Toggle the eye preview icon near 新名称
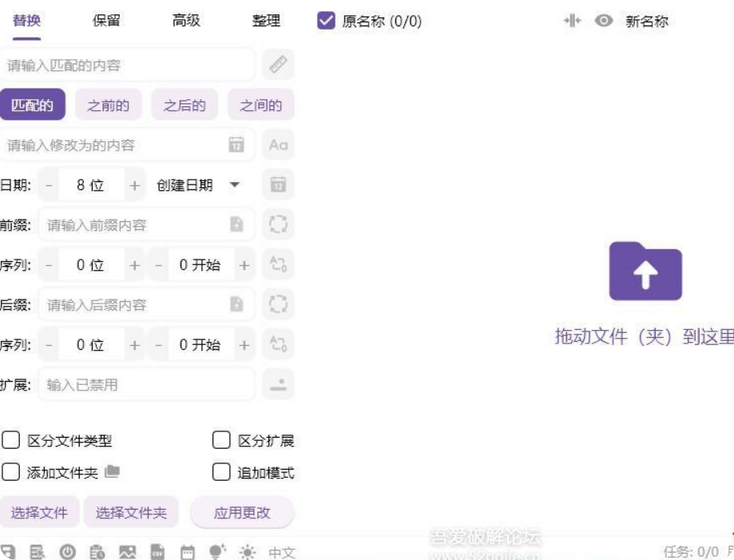 coord(604,21)
